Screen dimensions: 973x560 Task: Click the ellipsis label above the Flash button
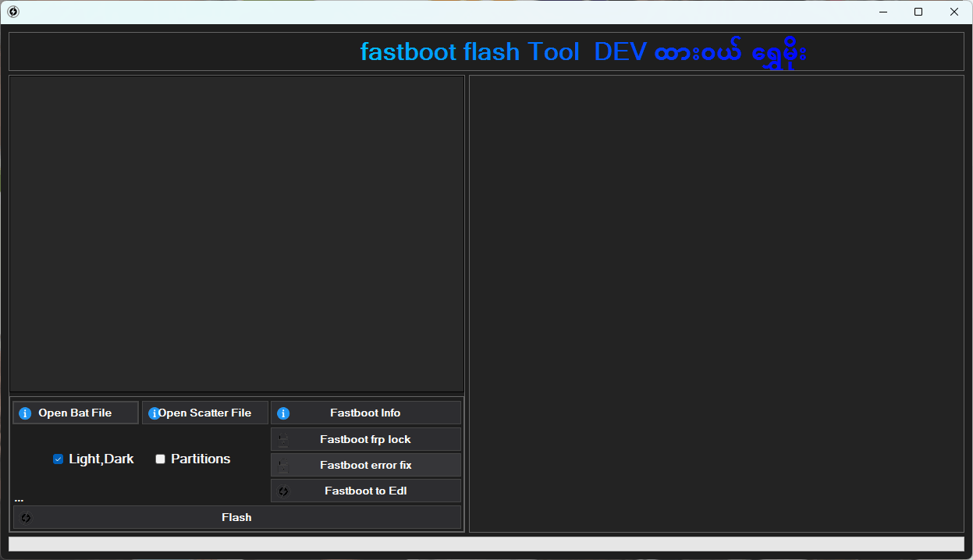tap(18, 498)
